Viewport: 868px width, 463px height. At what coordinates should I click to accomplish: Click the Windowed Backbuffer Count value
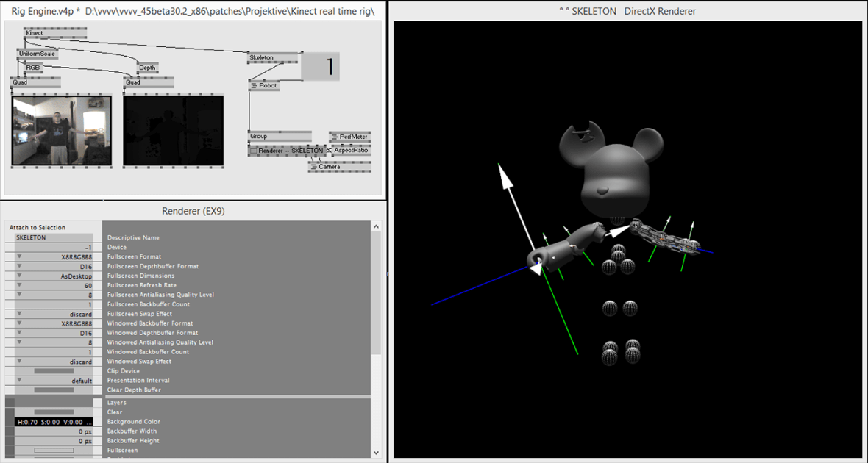54,352
